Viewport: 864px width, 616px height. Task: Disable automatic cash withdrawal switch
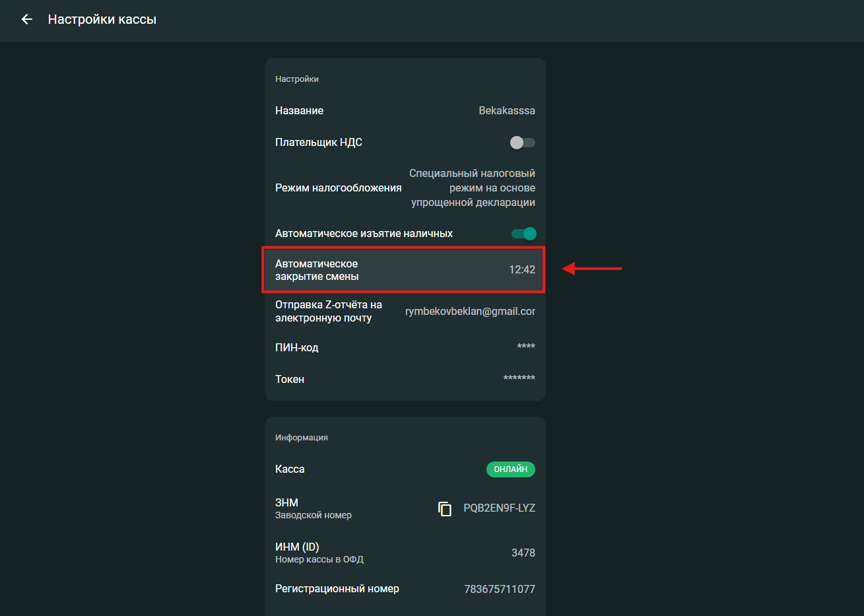click(x=523, y=234)
